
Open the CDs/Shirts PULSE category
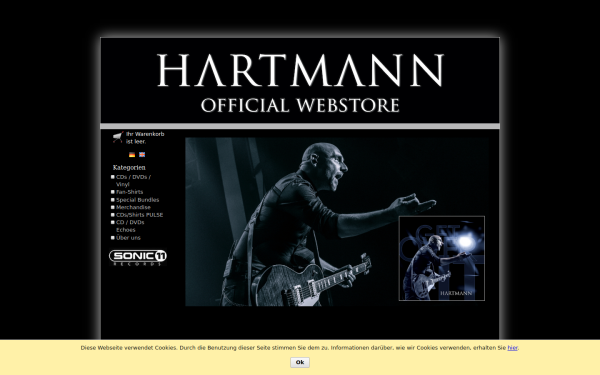click(x=139, y=215)
